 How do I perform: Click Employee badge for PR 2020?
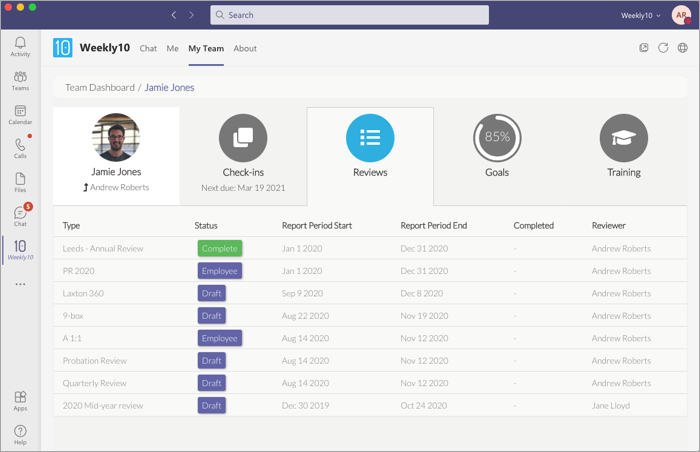coord(220,271)
